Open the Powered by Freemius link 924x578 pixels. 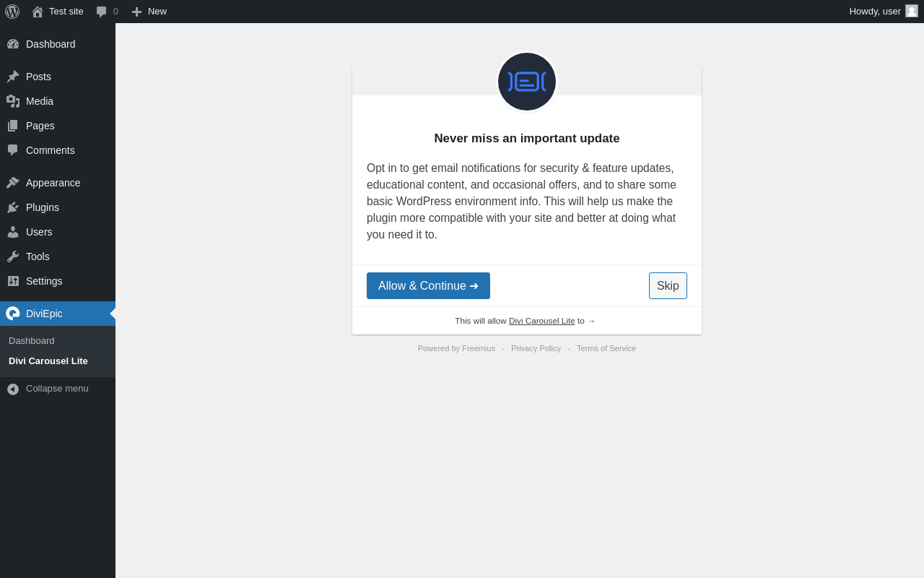click(x=456, y=348)
